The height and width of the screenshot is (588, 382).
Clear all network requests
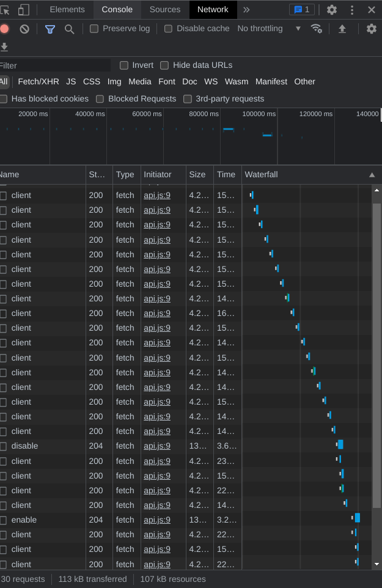tap(24, 28)
